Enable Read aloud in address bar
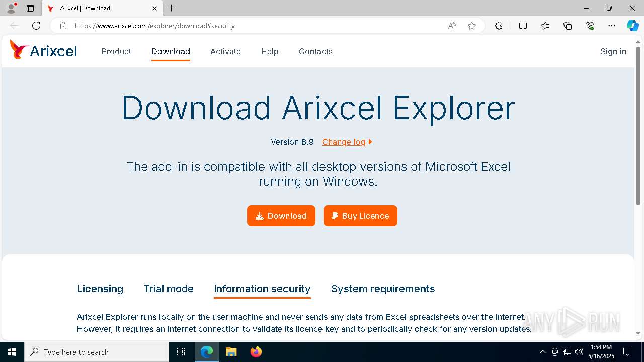The image size is (644, 362). (x=452, y=26)
